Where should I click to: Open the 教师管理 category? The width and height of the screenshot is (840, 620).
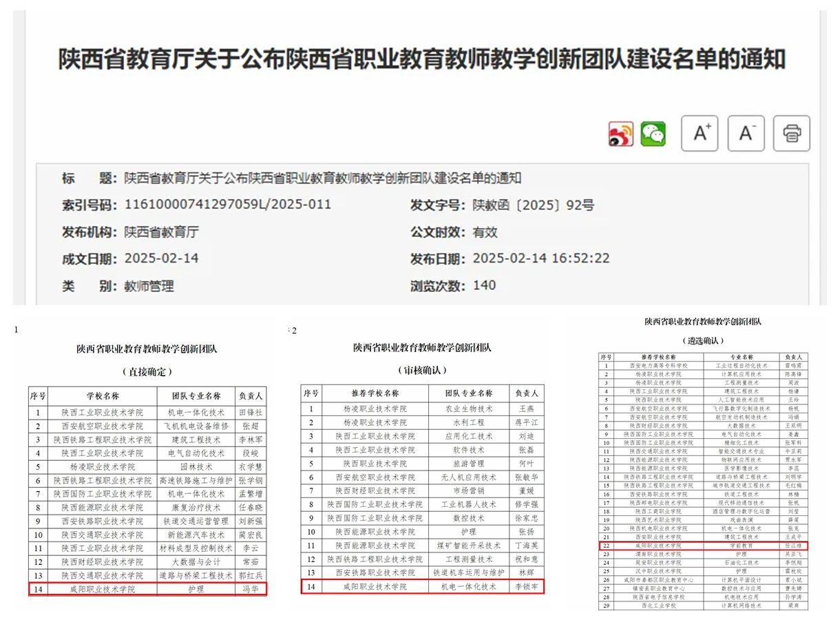pyautogui.click(x=149, y=286)
